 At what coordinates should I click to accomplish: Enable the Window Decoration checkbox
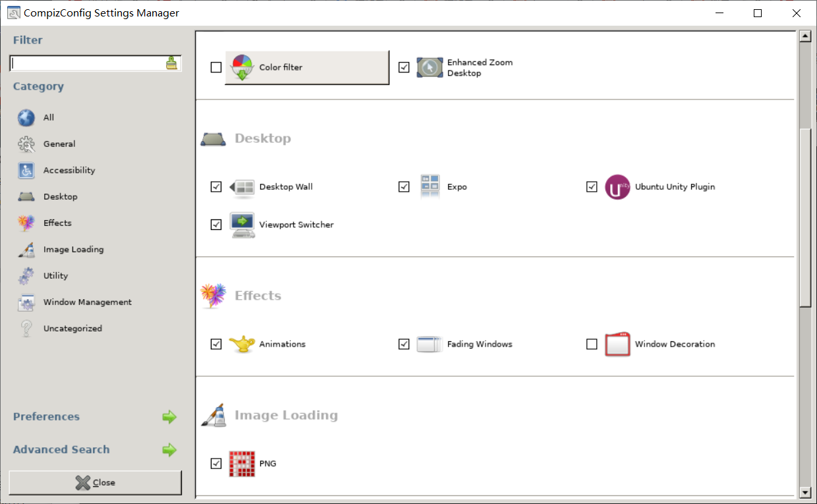(x=592, y=344)
